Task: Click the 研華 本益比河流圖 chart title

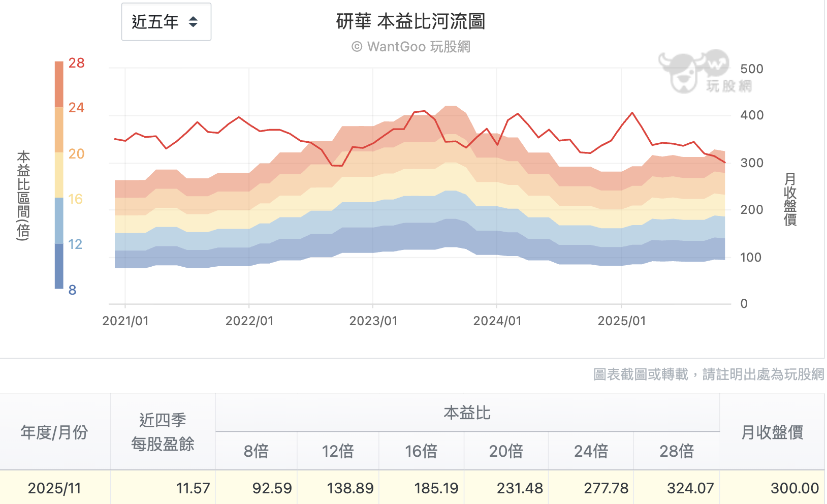Action: pyautogui.click(x=411, y=22)
